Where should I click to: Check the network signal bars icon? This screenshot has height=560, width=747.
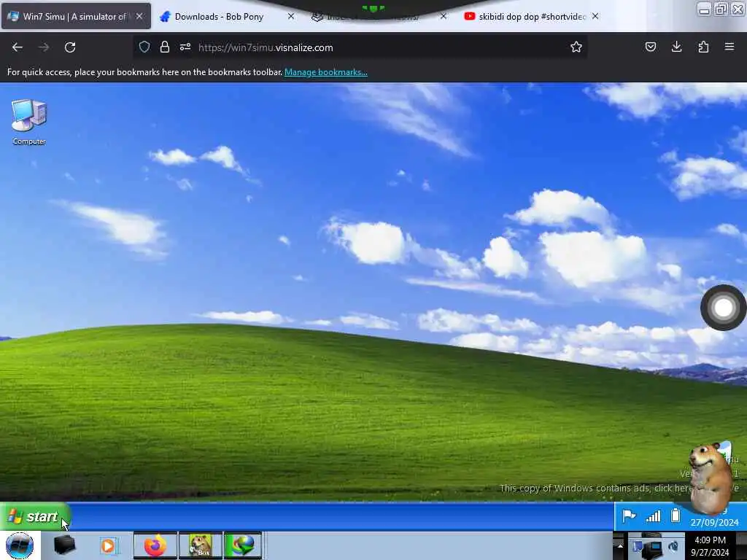pos(653,516)
